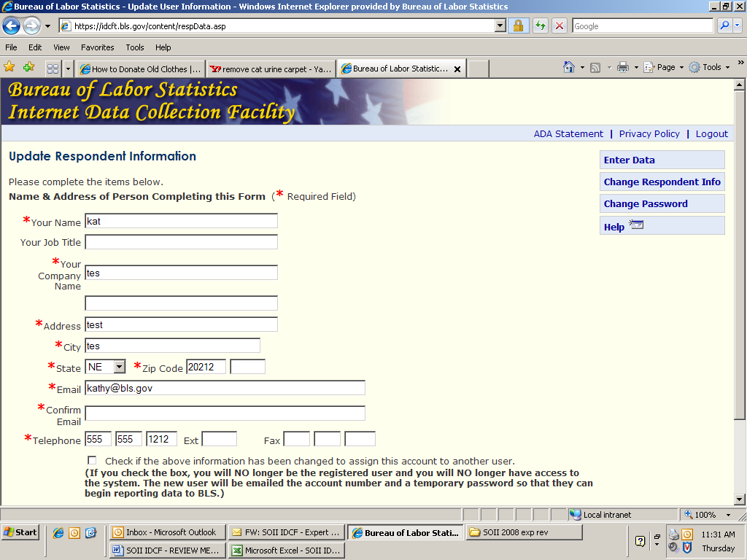Open Favorites Center star icon

tap(9, 67)
